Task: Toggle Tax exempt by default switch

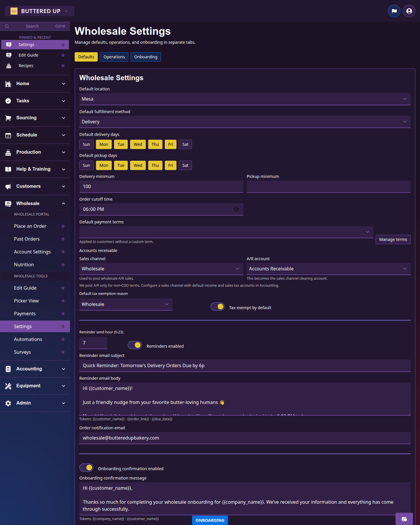Action: (x=218, y=307)
